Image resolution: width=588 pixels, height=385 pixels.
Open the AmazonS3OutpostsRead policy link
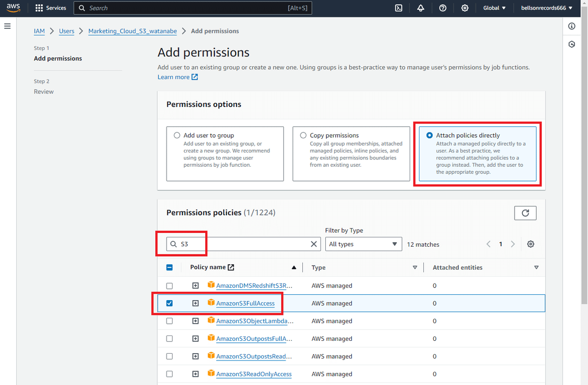pyautogui.click(x=254, y=356)
